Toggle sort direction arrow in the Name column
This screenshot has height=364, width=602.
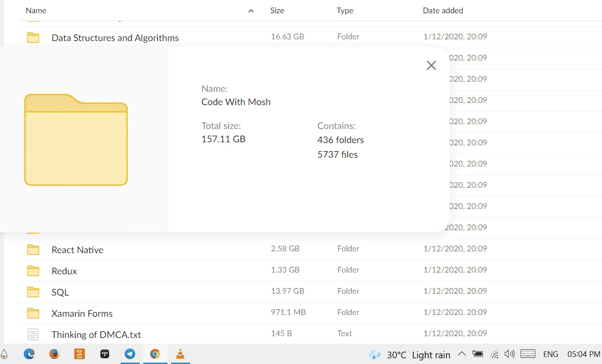(251, 11)
